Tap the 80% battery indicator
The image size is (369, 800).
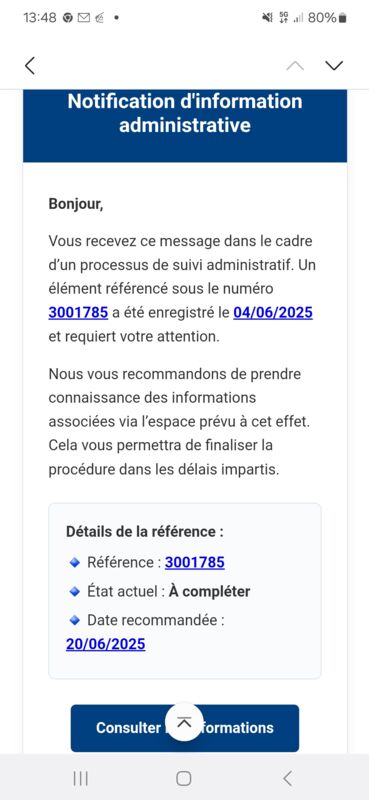327,18
